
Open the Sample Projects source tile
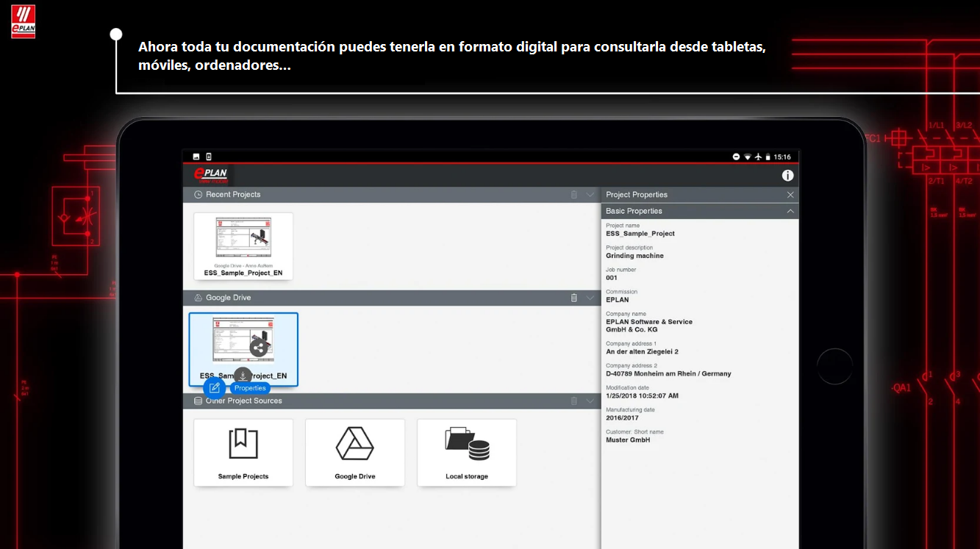[x=243, y=453]
